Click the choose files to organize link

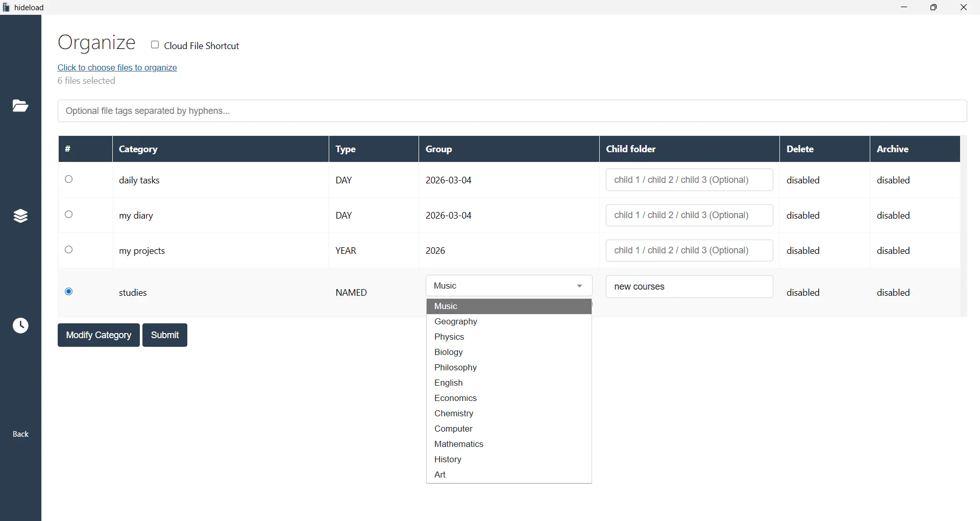point(117,67)
